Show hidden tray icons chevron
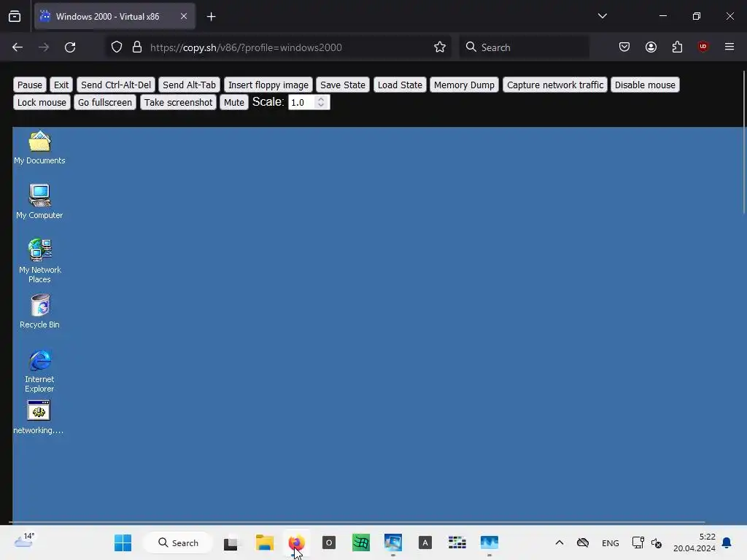Screen dimensions: 747x560 (x=560, y=542)
